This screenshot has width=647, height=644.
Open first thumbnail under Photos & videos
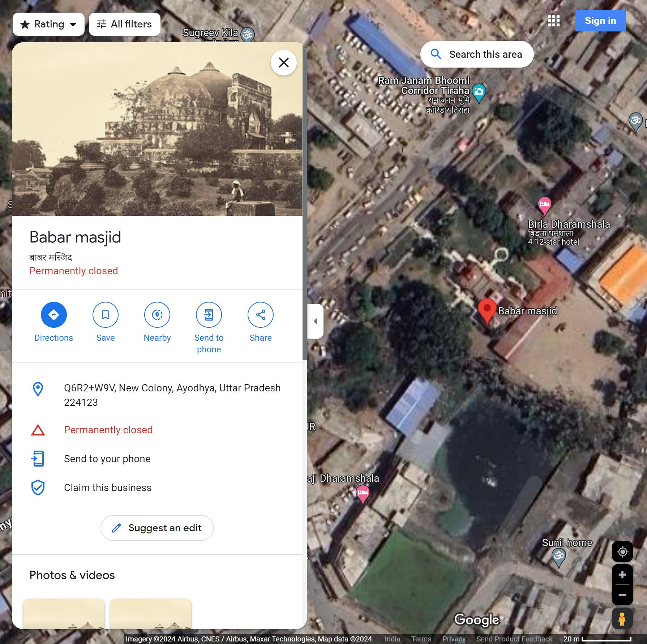[64, 614]
